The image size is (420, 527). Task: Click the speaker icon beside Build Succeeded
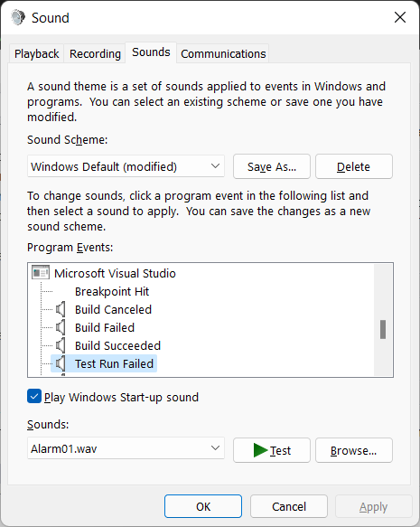[x=61, y=346]
